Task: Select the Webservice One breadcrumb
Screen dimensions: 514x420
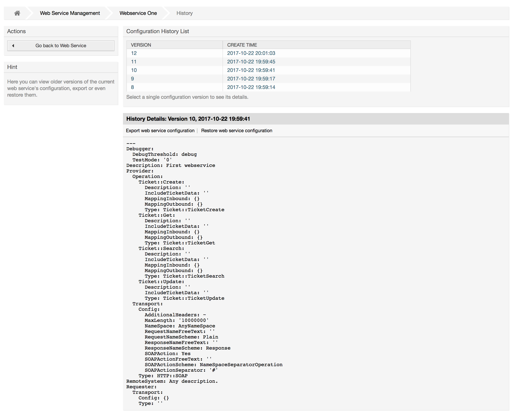Action: pos(138,13)
